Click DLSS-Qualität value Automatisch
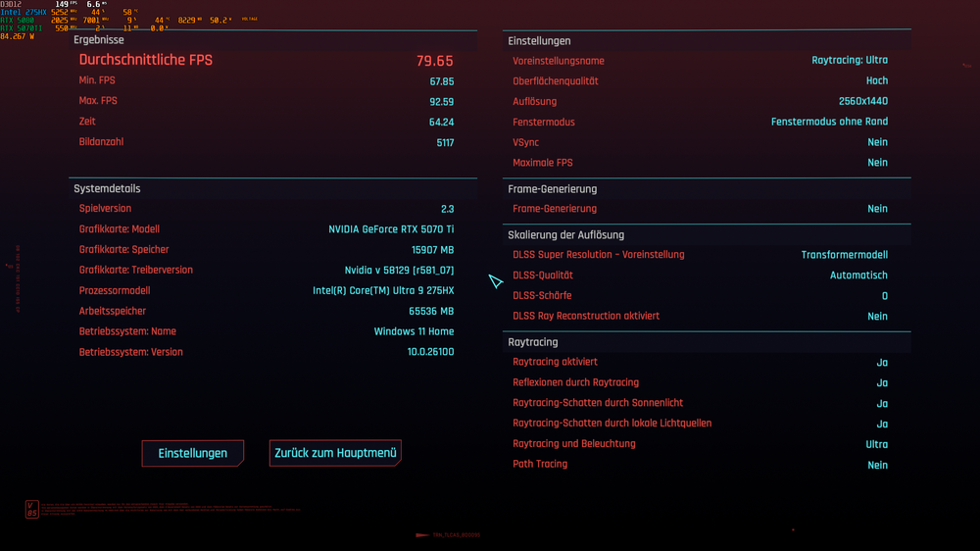Viewport: 980px width, 551px height. tap(858, 275)
